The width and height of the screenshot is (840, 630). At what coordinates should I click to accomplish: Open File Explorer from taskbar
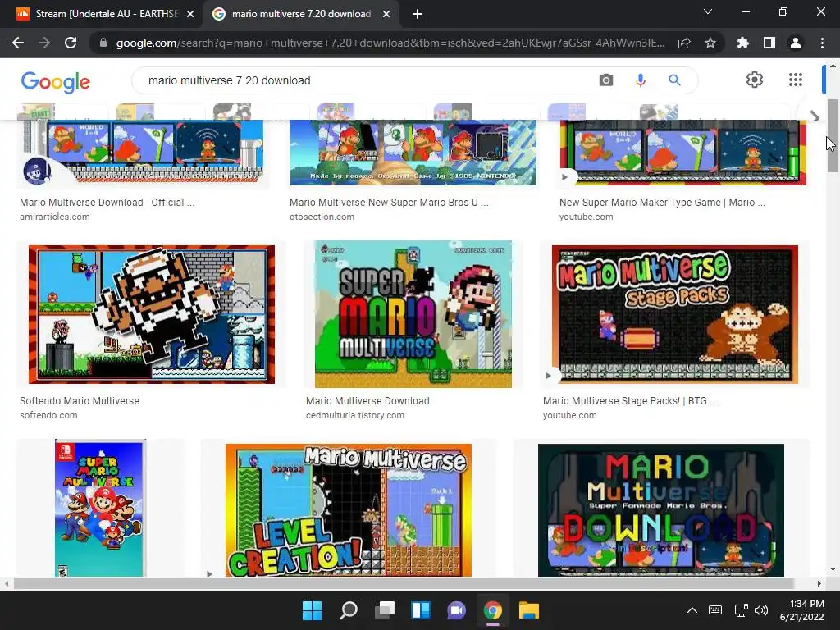point(529,610)
